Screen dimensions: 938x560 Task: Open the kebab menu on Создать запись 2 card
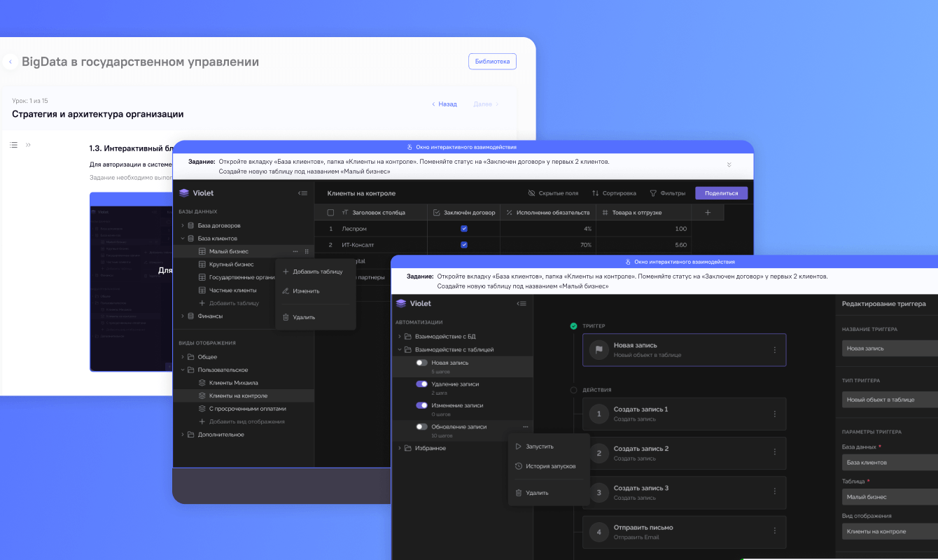pyautogui.click(x=774, y=453)
